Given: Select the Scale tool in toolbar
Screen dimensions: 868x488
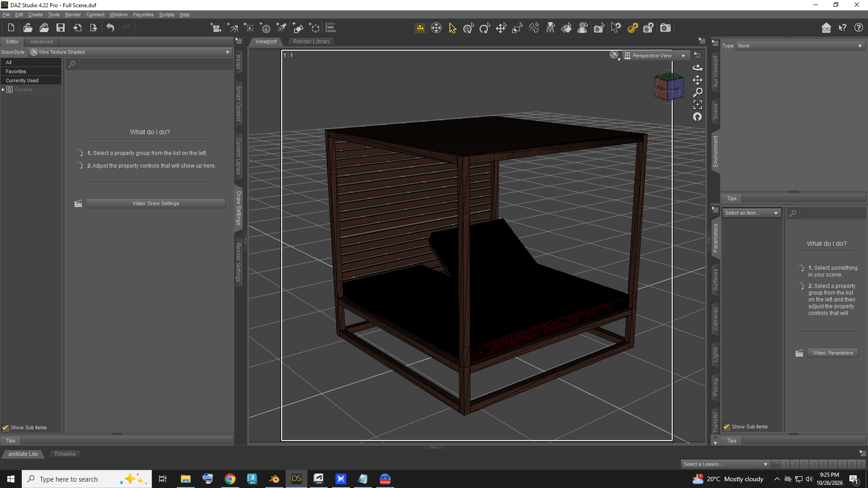Looking at the screenshot, I should click(517, 28).
